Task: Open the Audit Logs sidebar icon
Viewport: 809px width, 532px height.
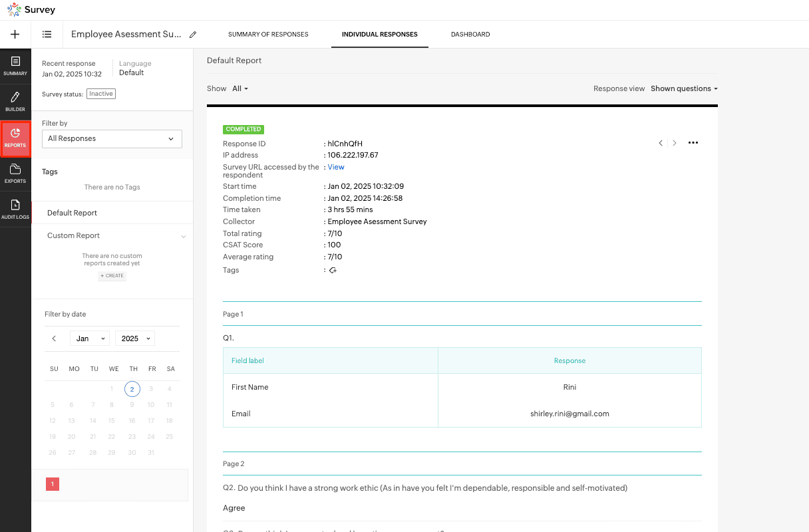Action: [x=15, y=209]
